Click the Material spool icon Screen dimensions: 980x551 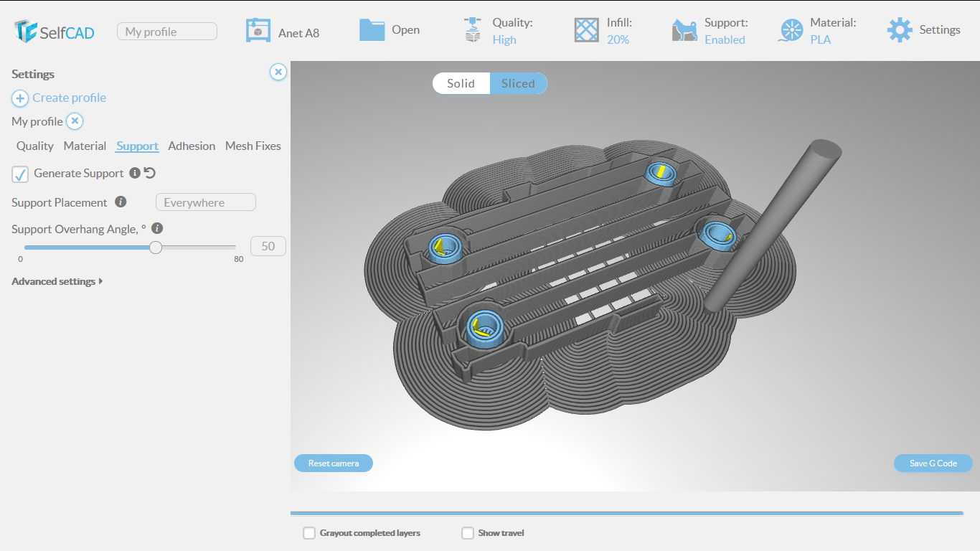[x=791, y=30]
